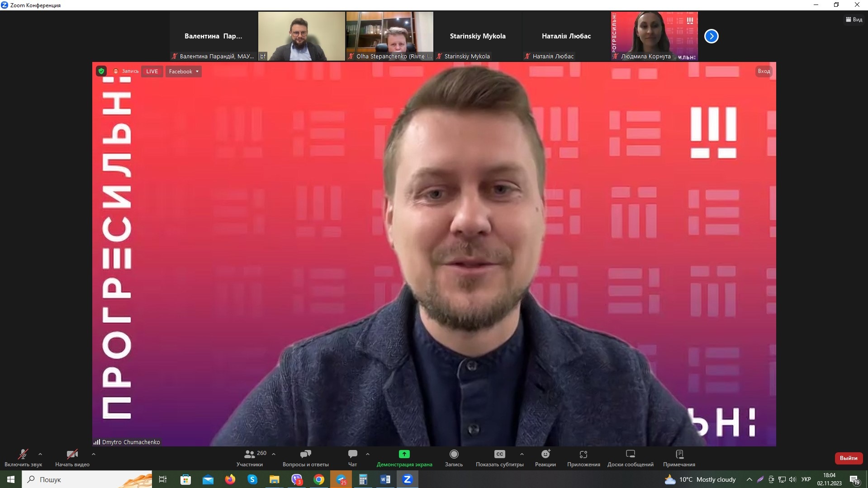Screen dimensions: 868x488
Task: Open the Notes (Примечания) panel
Action: 679,457
